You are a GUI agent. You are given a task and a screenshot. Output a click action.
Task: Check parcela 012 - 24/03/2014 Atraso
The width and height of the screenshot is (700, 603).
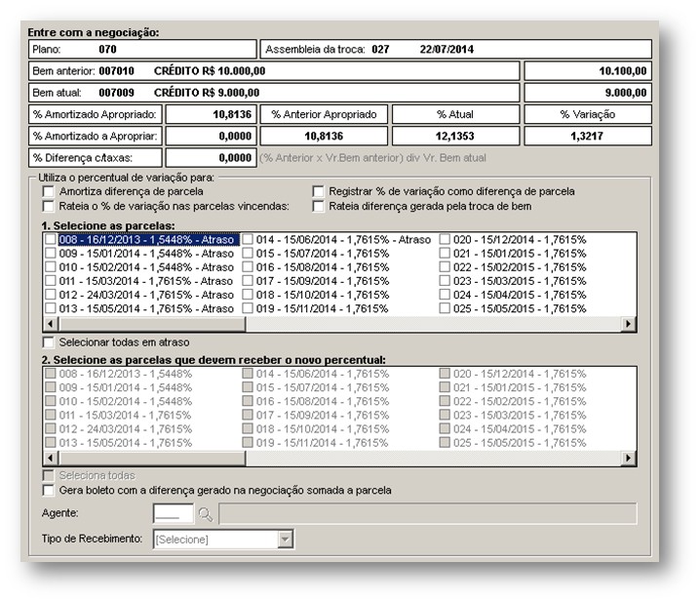pos(51,295)
